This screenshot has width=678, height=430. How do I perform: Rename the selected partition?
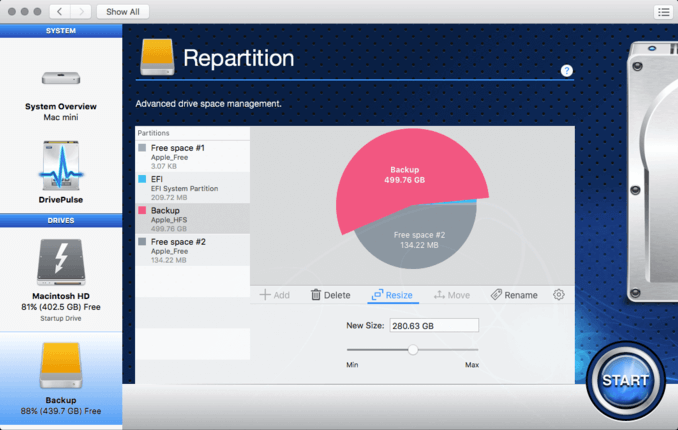pos(514,295)
